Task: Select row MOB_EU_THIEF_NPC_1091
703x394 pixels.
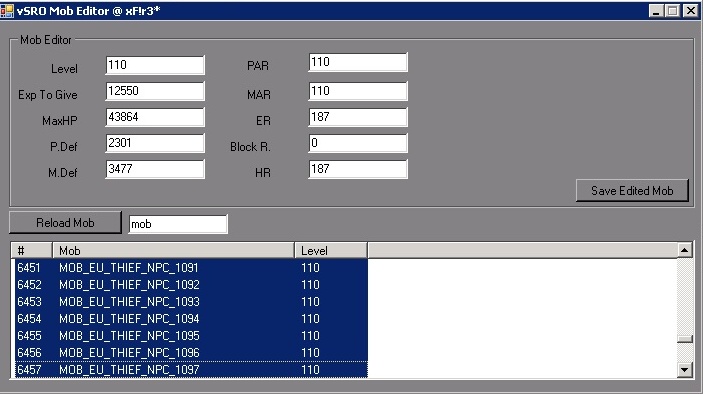Action: click(191, 268)
